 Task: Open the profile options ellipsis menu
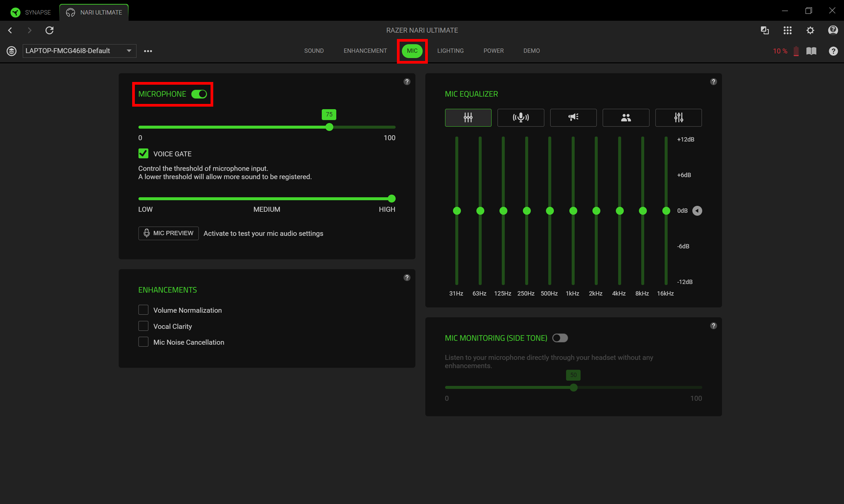148,51
